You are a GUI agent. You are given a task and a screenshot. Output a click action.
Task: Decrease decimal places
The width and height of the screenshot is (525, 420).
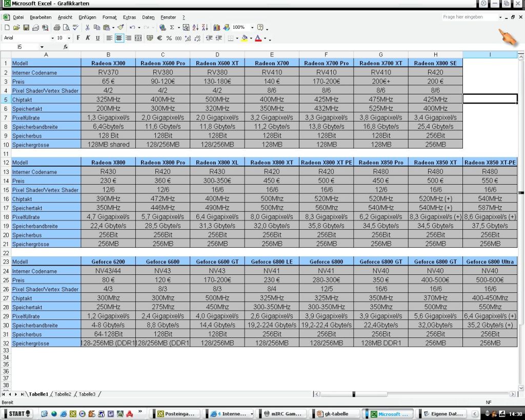[197, 38]
